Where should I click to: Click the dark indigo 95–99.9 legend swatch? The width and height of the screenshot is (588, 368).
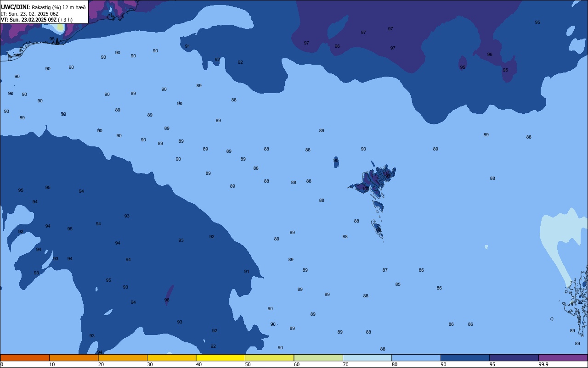click(514, 357)
